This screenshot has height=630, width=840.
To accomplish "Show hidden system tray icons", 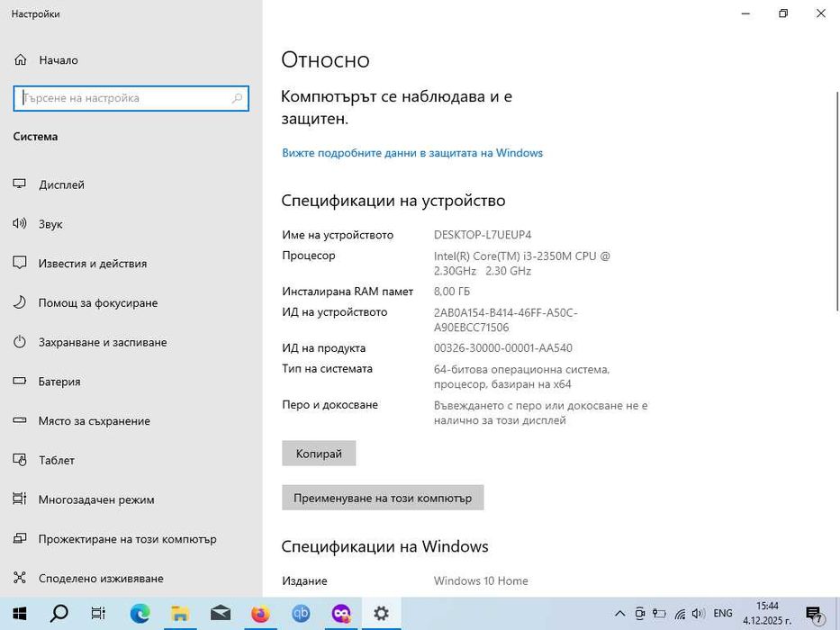I will [x=619, y=614].
